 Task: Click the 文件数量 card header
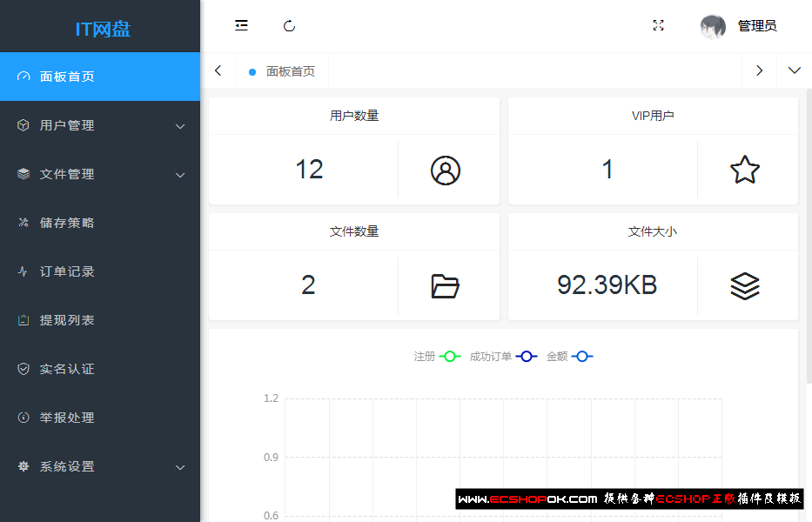(354, 231)
